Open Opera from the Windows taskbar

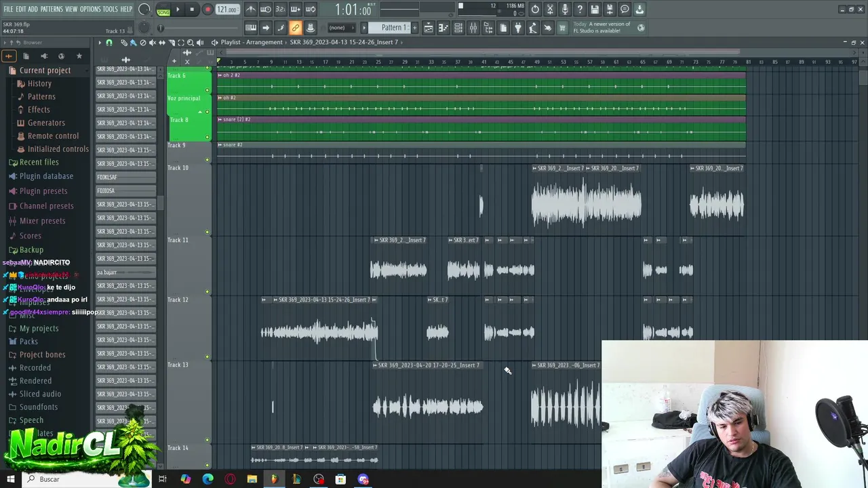(230, 479)
